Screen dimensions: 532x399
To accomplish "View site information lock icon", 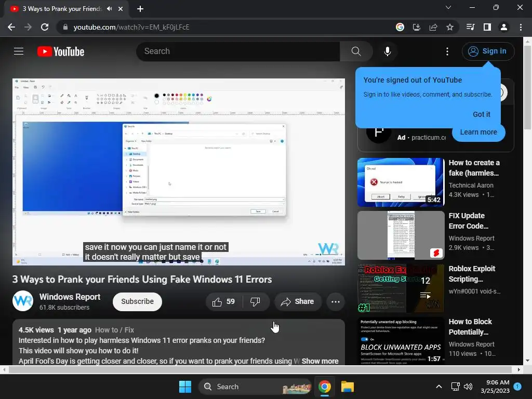I will tap(65, 27).
